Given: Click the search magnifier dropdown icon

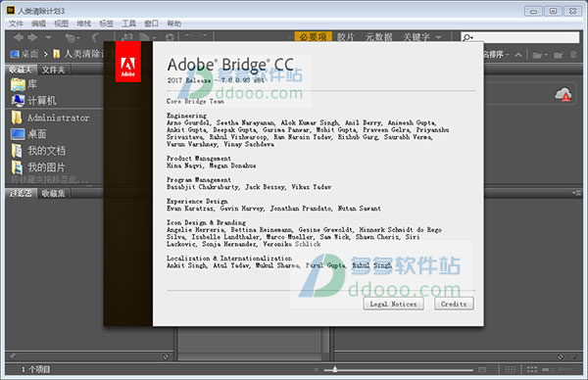Looking at the screenshot, I should point(467,37).
